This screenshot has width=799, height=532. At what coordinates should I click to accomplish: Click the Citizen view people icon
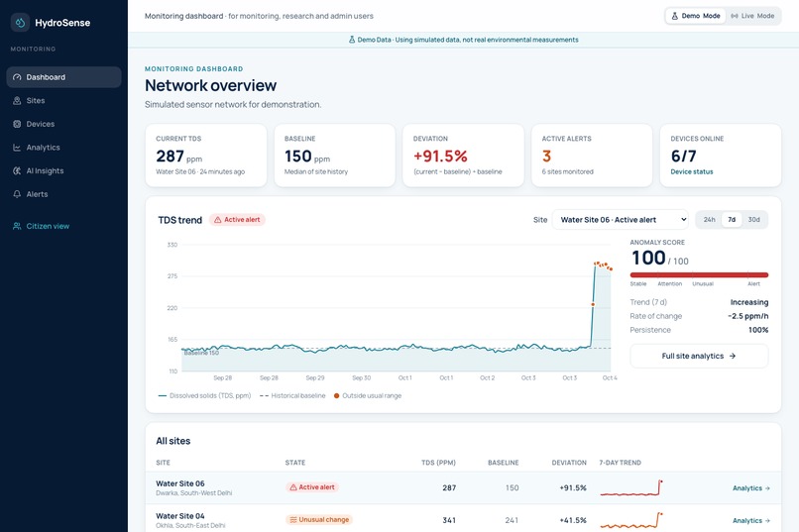(x=17, y=226)
